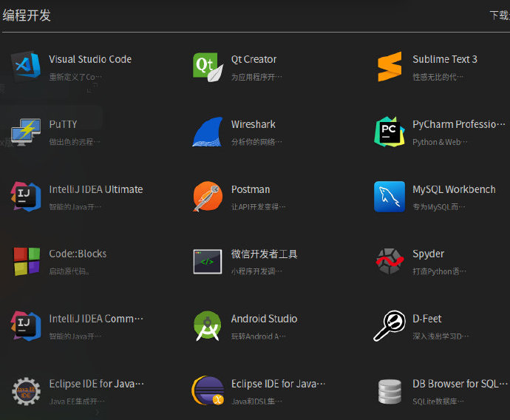The image size is (510, 420).
Task: Click the Android Studio title
Action: 264,319
